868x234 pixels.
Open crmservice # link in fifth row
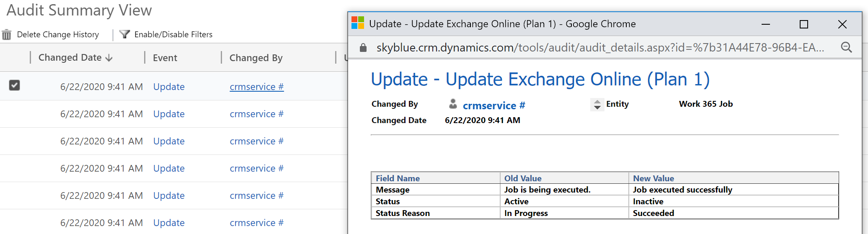[x=257, y=195]
